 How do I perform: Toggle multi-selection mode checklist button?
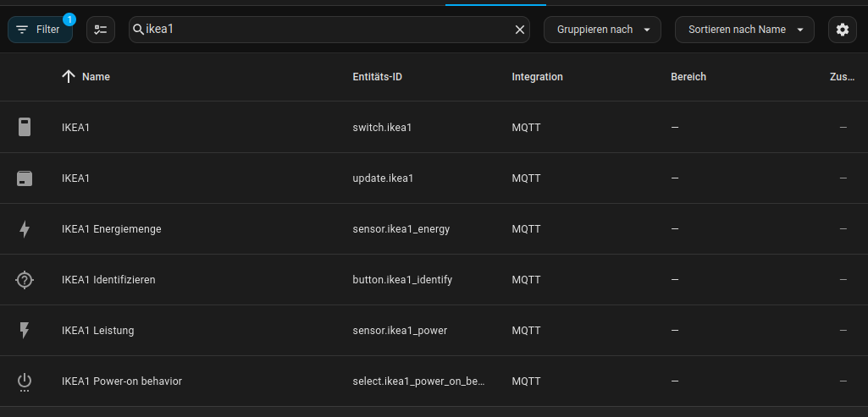(101, 30)
